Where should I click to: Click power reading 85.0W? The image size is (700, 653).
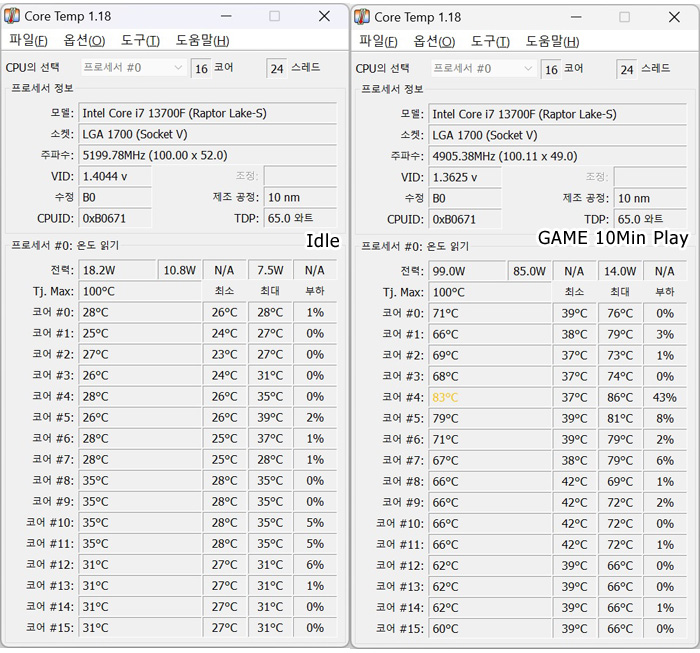529,271
